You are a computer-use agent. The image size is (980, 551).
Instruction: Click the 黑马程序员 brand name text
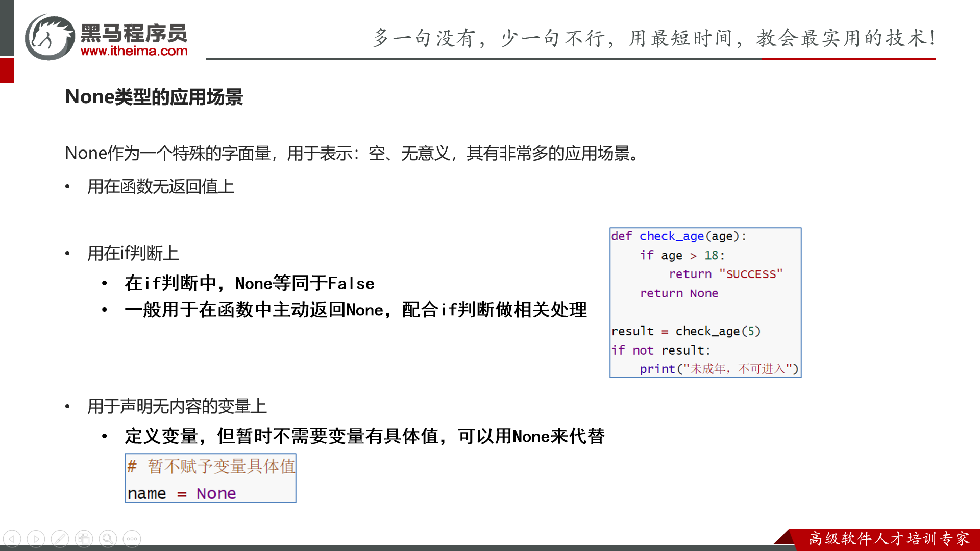pyautogui.click(x=134, y=33)
